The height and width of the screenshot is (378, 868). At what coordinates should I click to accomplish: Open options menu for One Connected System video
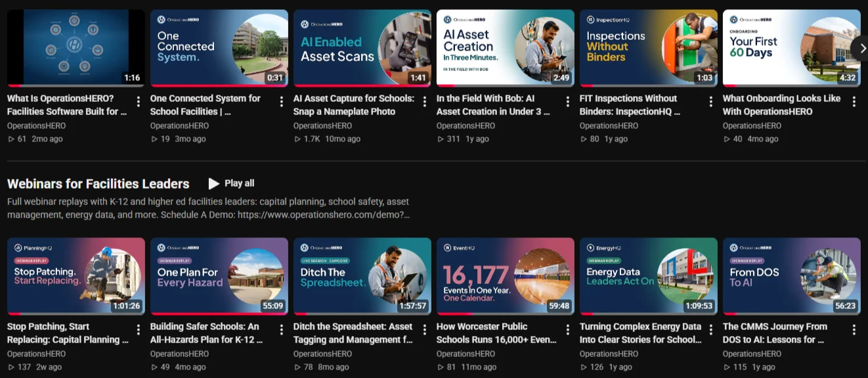click(x=281, y=101)
